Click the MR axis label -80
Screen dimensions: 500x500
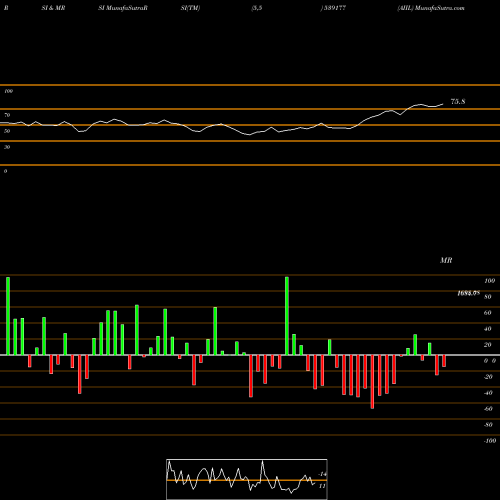(x=488, y=425)
